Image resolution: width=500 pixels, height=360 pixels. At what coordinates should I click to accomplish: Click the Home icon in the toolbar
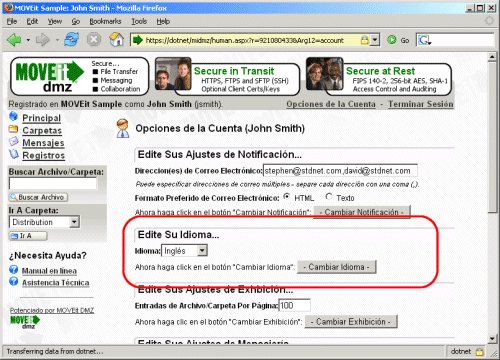(x=116, y=40)
